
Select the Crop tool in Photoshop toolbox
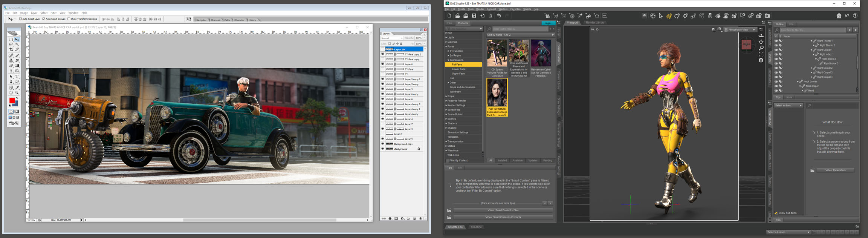(11, 49)
